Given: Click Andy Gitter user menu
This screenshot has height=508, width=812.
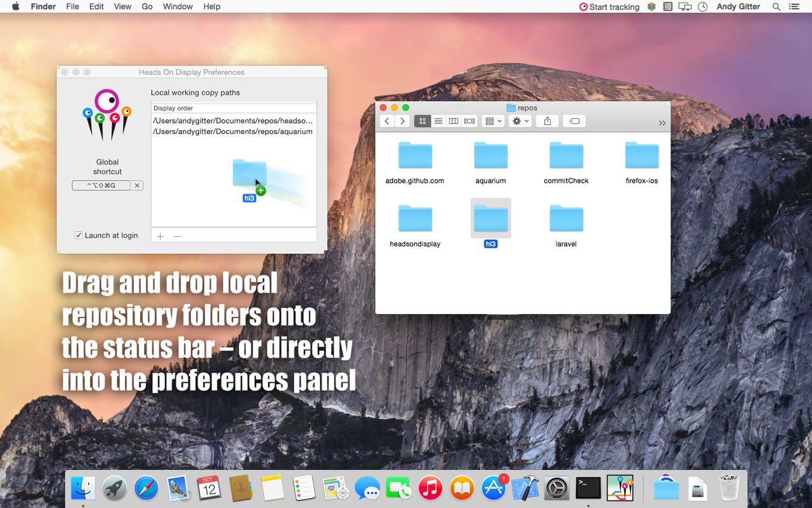Looking at the screenshot, I should (738, 6).
